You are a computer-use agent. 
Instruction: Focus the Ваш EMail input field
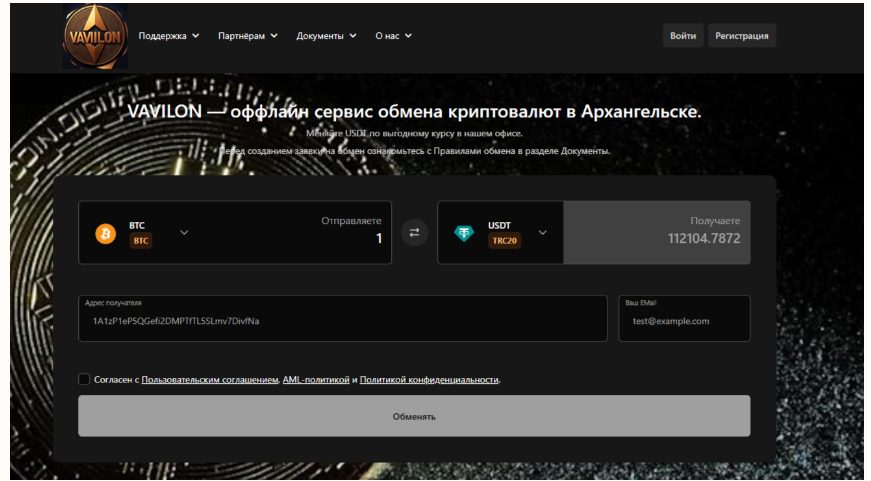[x=684, y=318]
